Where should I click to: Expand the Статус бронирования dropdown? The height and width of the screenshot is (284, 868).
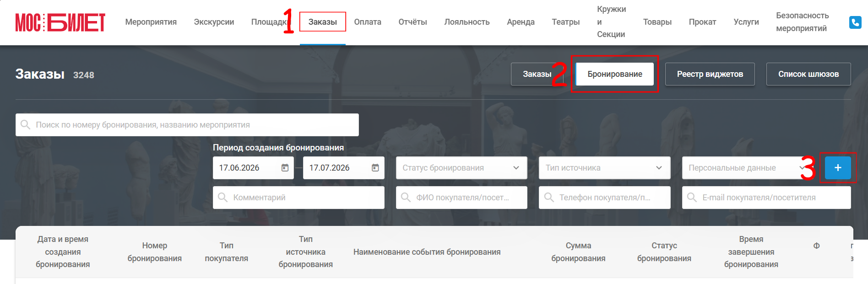coord(461,168)
